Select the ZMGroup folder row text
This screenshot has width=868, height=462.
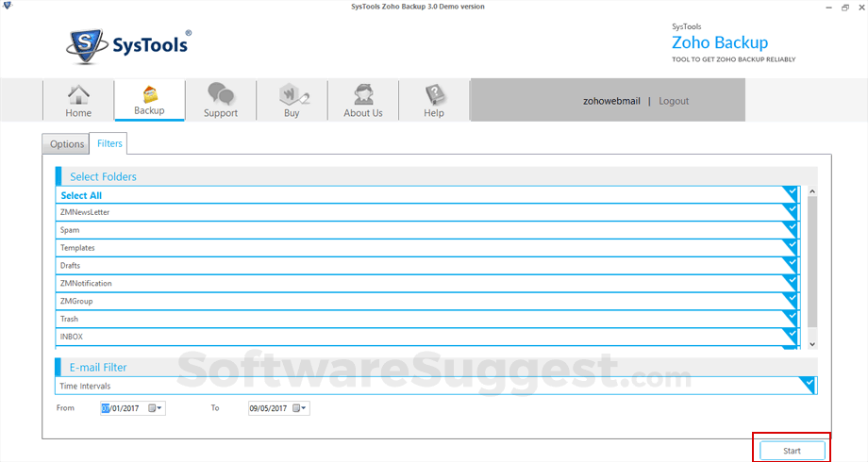coord(76,301)
